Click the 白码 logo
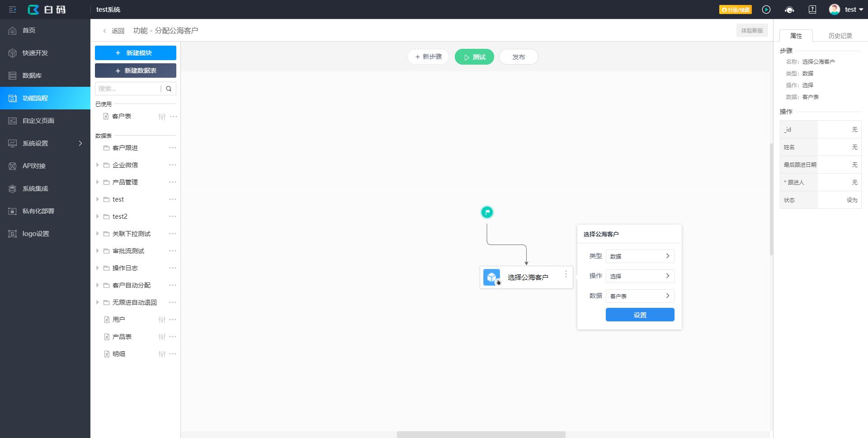868x438 pixels. (x=47, y=9)
